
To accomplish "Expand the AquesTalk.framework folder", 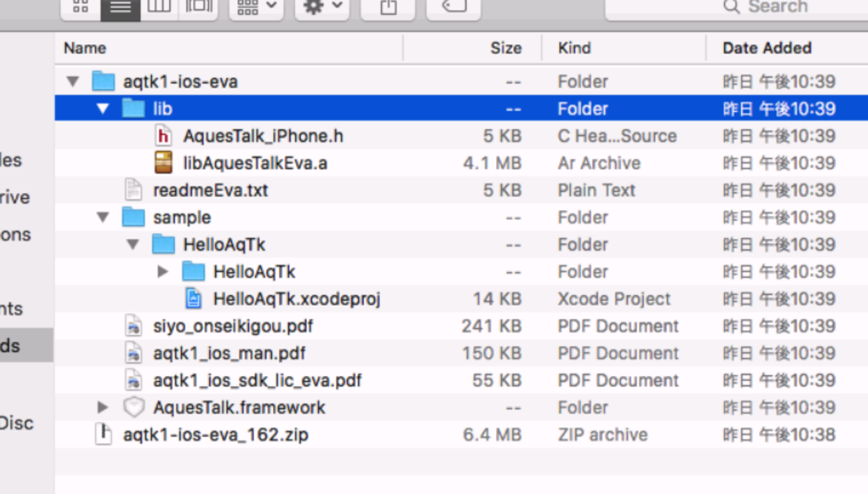I will tap(103, 407).
